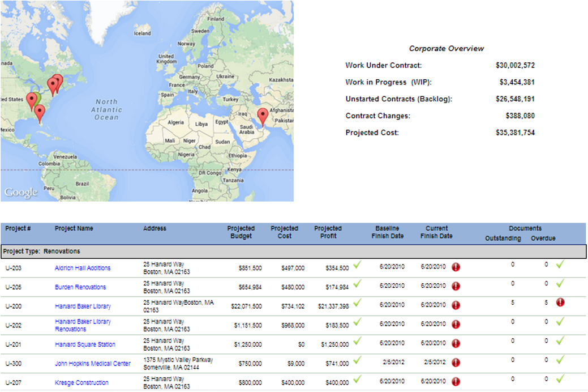Click the red map pin near Saudi Arabia
The height and width of the screenshot is (392, 588).
pyautogui.click(x=262, y=117)
